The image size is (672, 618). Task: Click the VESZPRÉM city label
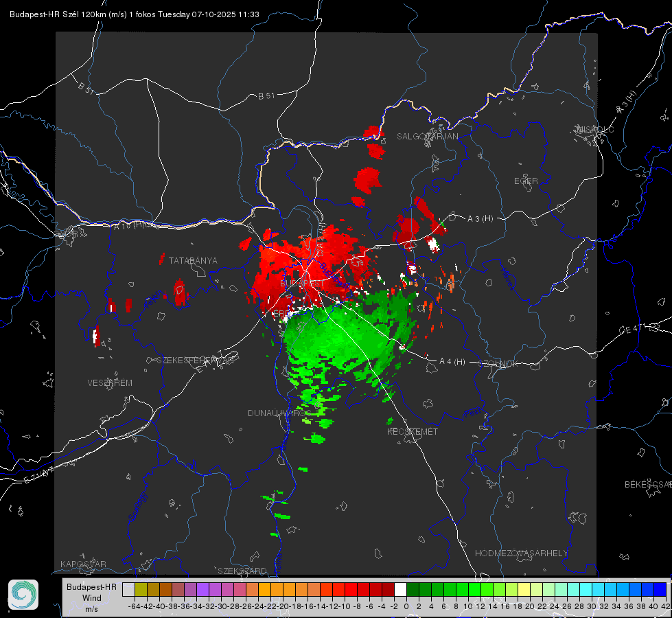pos(110,383)
